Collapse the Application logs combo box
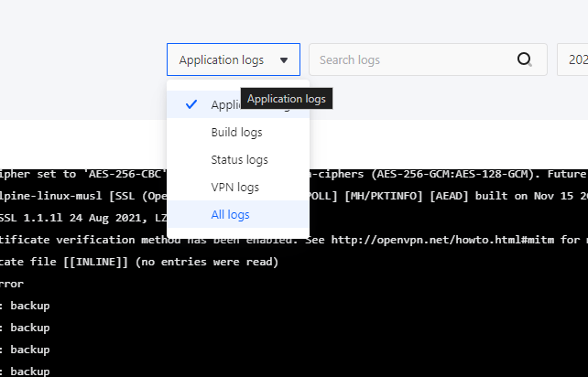 point(233,60)
